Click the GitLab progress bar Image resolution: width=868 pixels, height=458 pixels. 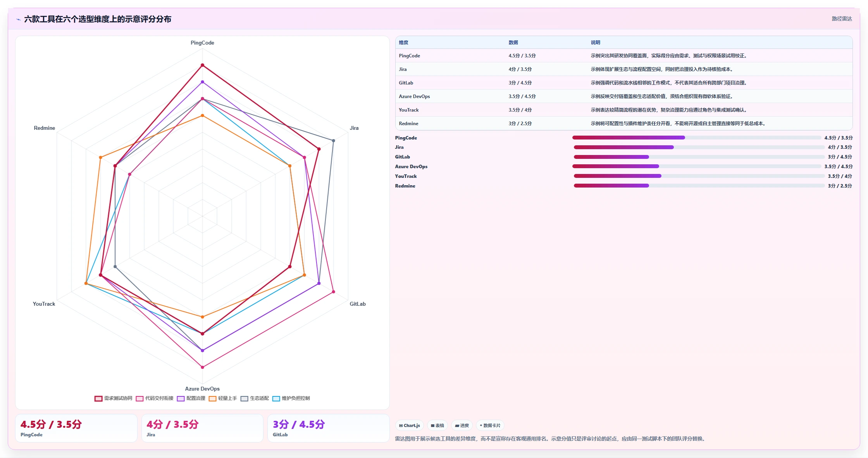click(699, 157)
